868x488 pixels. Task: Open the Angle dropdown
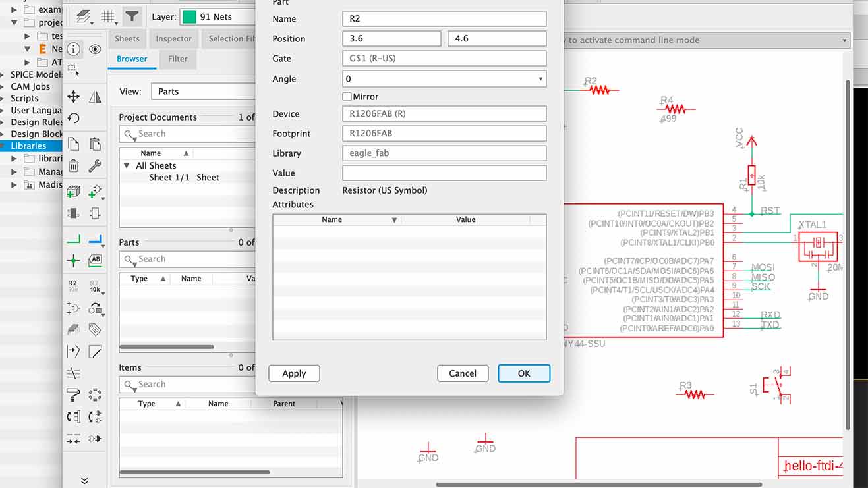pyautogui.click(x=444, y=79)
